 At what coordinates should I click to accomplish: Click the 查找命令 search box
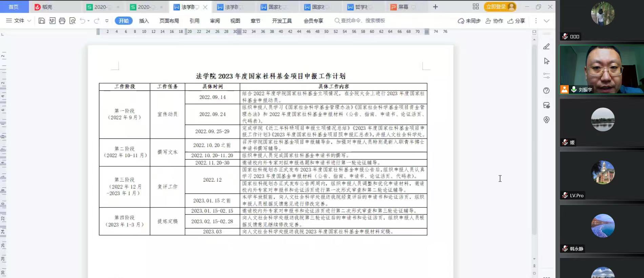click(x=362, y=21)
